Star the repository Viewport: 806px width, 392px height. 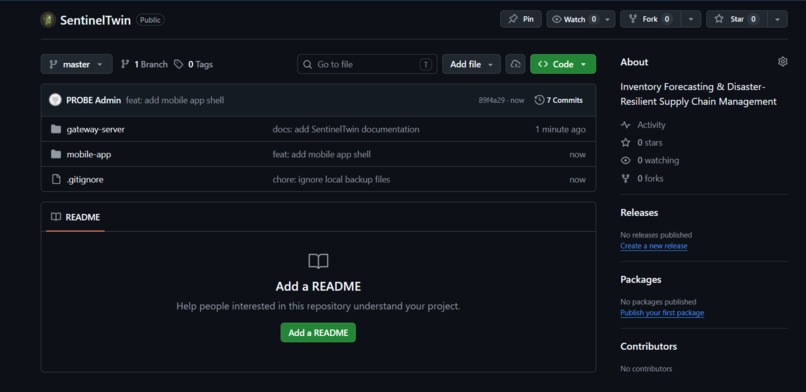pyautogui.click(x=737, y=19)
